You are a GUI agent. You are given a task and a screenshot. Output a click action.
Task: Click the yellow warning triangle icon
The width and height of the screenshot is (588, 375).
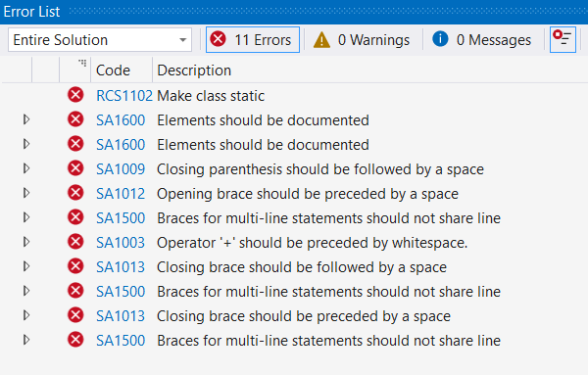(321, 40)
